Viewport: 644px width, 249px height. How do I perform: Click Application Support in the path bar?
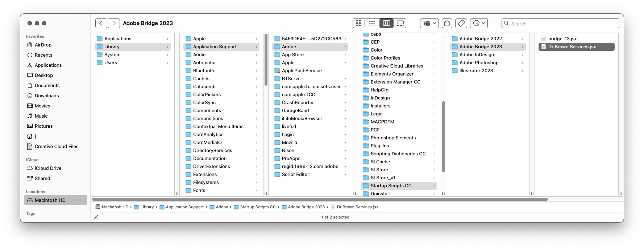coord(182,207)
